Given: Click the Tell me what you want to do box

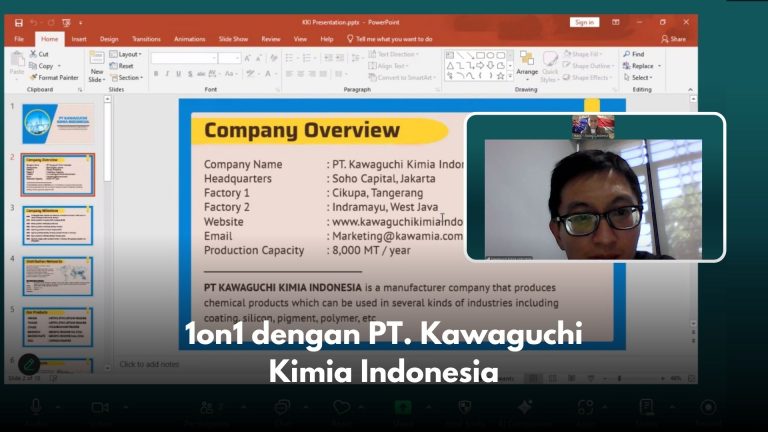Looking at the screenshot, I should tap(390, 39).
